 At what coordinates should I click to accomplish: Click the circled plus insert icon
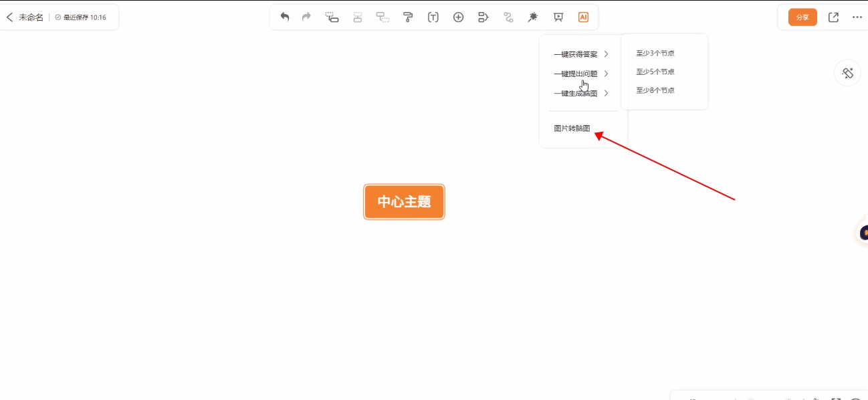pos(458,17)
